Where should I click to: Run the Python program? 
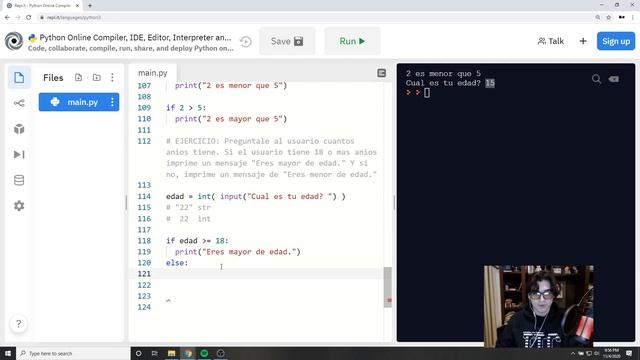click(x=352, y=41)
